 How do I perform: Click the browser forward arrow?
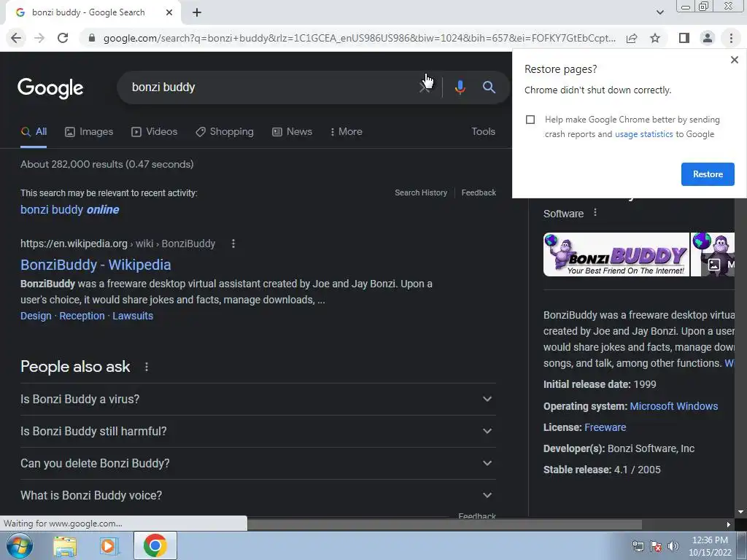(x=39, y=38)
